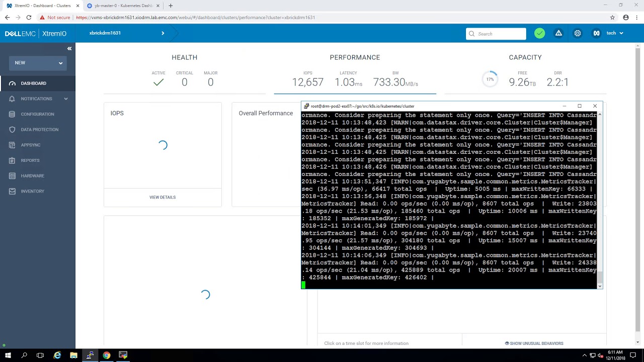The image size is (644, 362).
Task: Open the Dashboard sidebar item
Action: click(x=38, y=83)
